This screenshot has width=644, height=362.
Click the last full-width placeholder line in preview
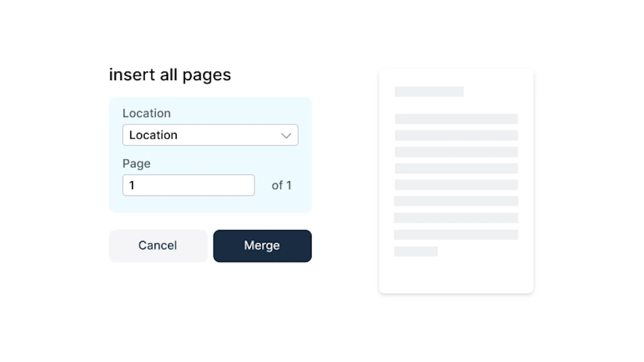tap(456, 235)
